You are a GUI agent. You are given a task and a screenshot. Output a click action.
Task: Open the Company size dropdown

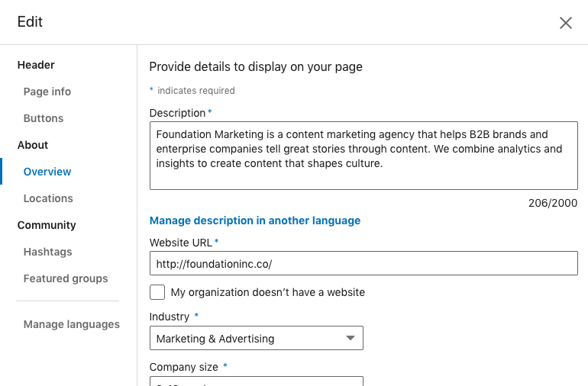256,381
